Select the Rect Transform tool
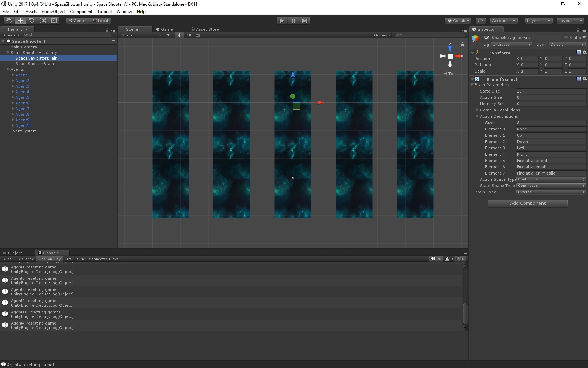 tap(54, 21)
